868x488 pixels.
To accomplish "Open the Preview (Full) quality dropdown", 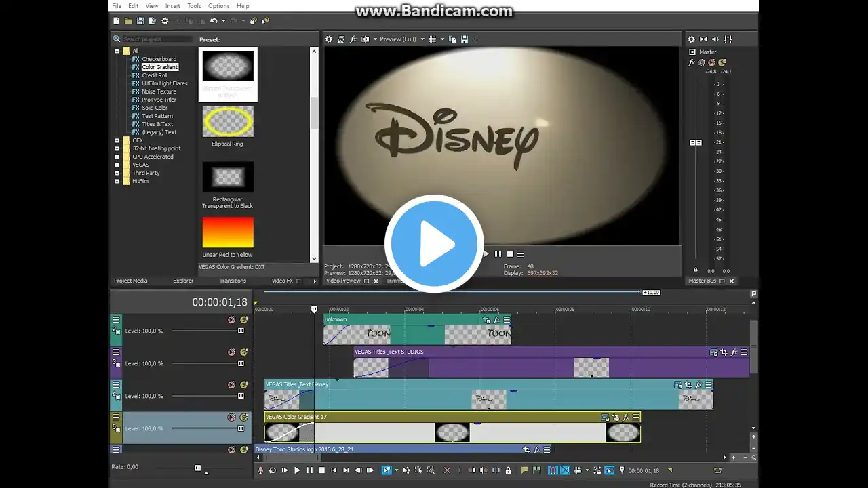I will pyautogui.click(x=422, y=39).
